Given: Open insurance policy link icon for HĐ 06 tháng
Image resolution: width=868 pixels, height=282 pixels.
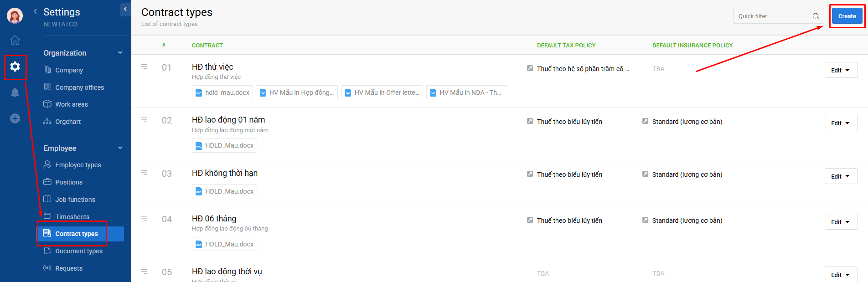Looking at the screenshot, I should point(645,220).
